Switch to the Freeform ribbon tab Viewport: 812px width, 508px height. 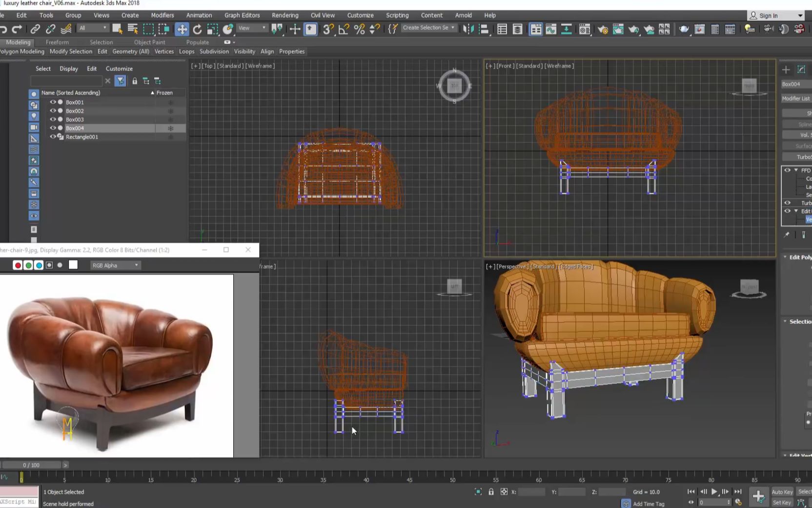point(57,42)
